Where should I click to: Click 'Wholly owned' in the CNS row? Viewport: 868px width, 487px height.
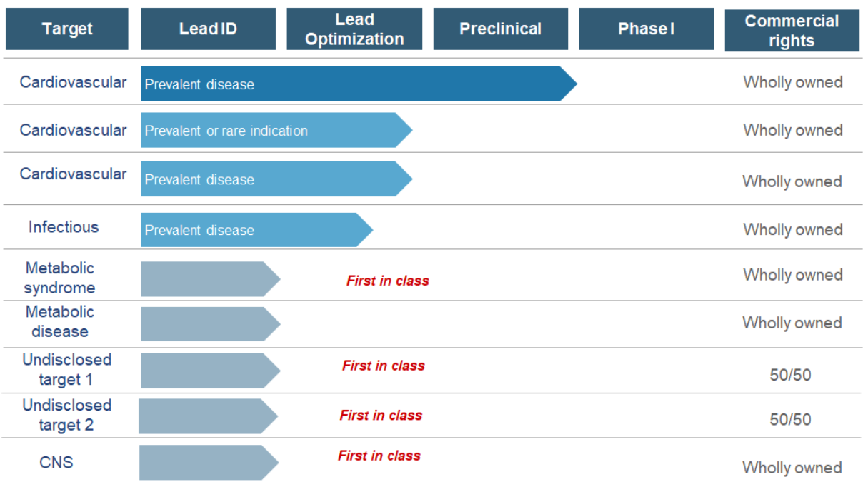(x=792, y=468)
